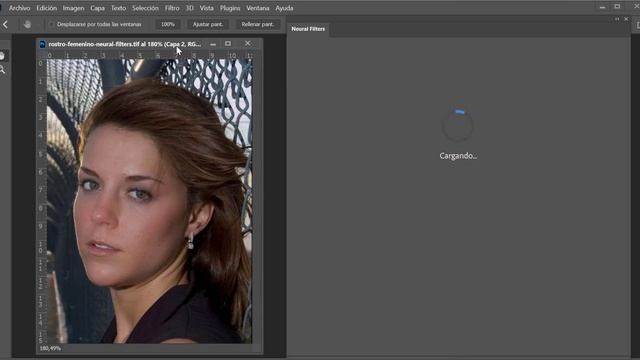Click the Cargando... loading spinner

(x=458, y=125)
